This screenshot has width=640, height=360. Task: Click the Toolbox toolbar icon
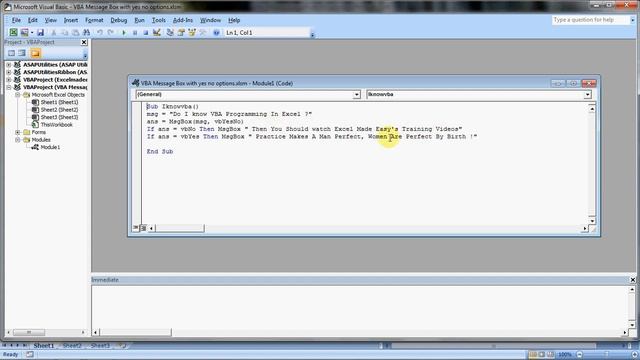(203, 32)
